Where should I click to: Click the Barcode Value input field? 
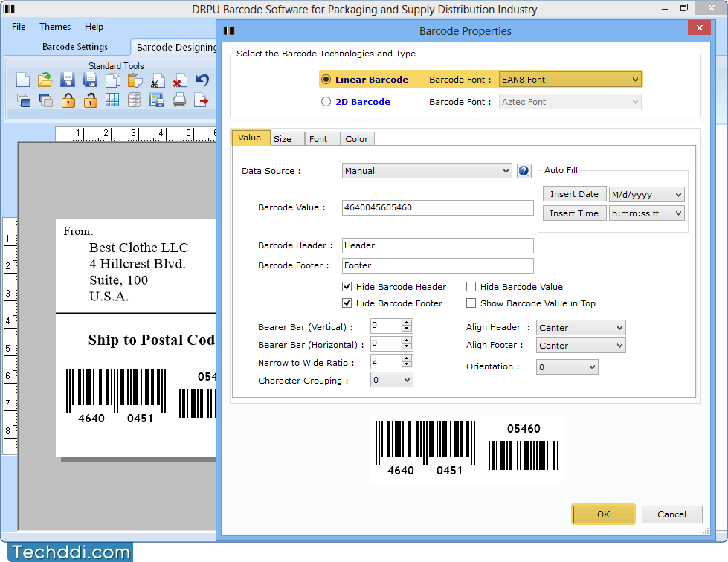(437, 207)
